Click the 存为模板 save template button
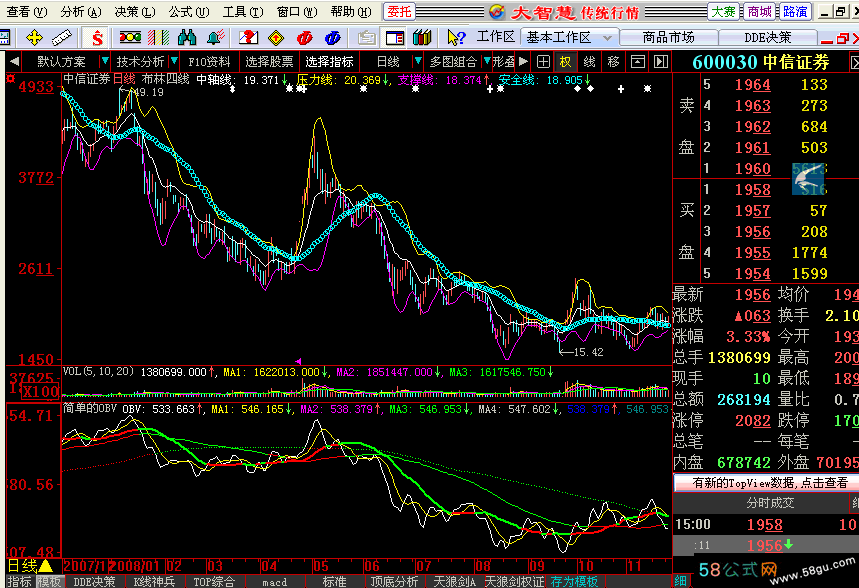The height and width of the screenshot is (588, 859). tap(574, 581)
